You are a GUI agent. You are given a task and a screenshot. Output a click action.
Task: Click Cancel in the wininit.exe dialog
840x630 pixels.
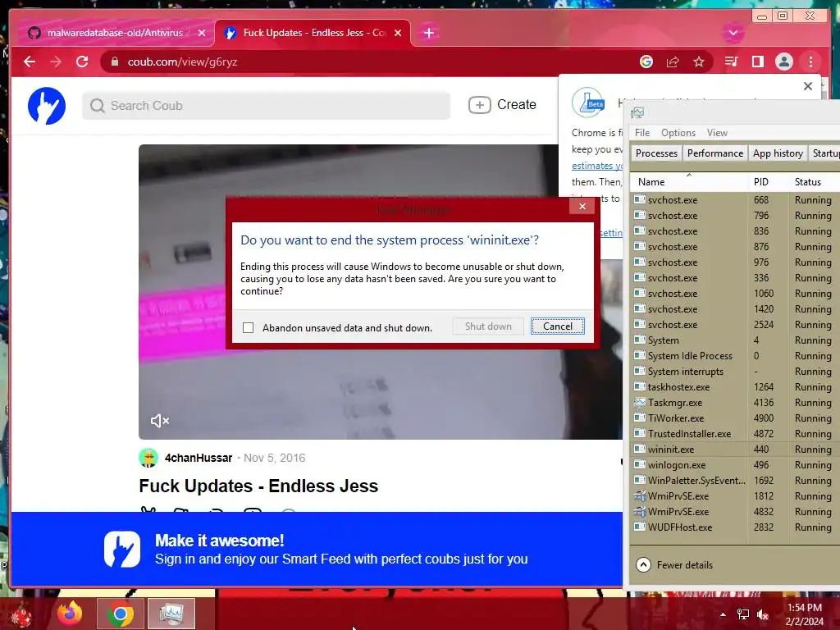pyautogui.click(x=558, y=326)
